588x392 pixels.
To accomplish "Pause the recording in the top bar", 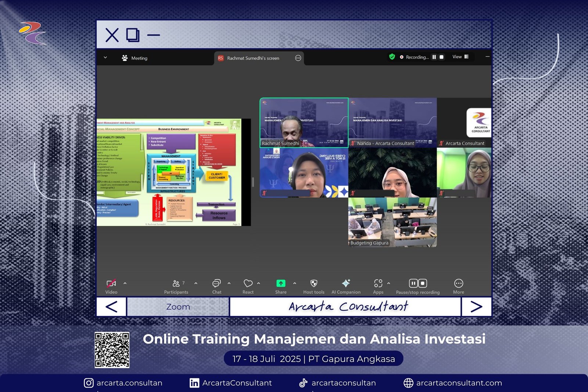I will [434, 57].
